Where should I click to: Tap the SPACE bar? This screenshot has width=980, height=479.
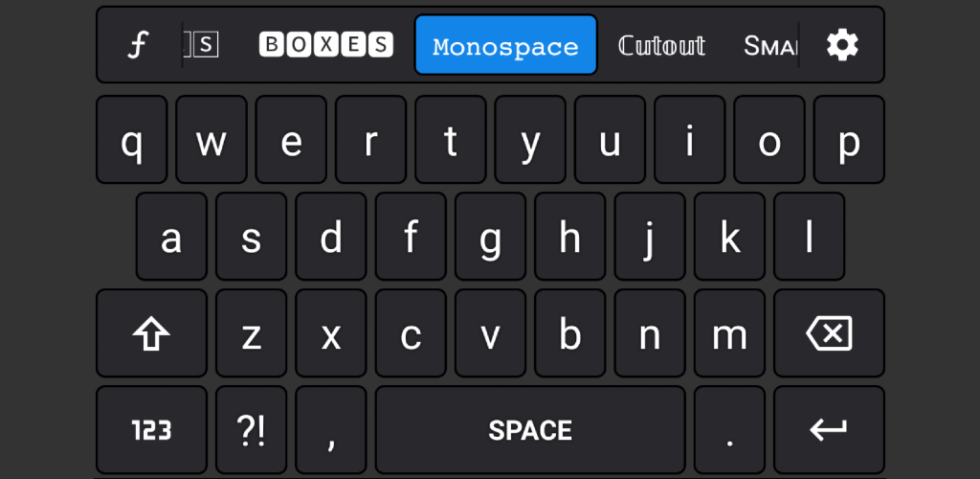coord(530,430)
